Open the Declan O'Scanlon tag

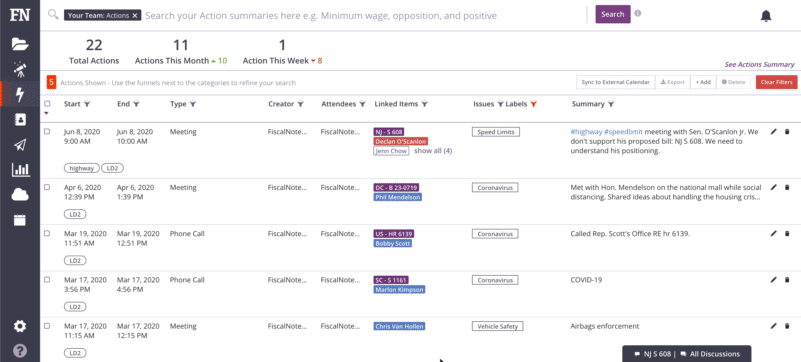pos(401,141)
